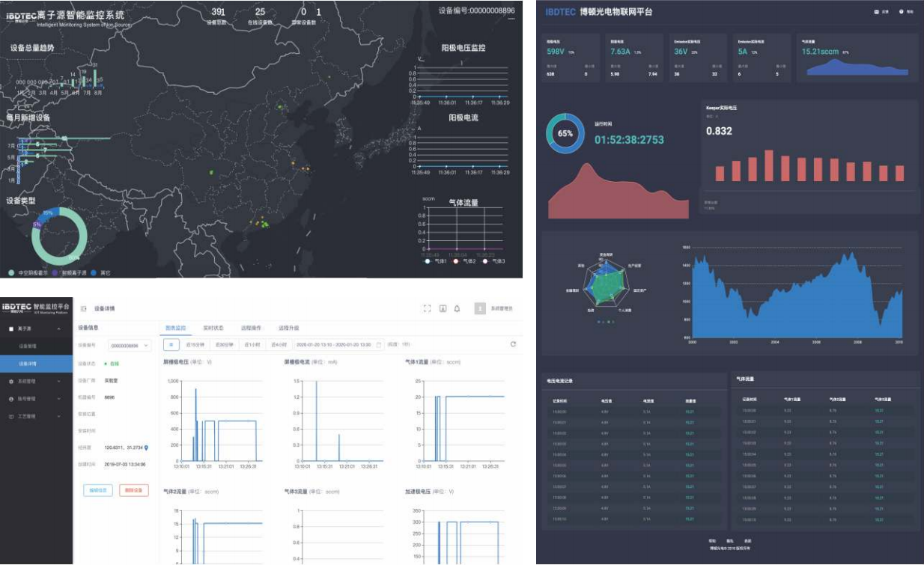
Task: Select the 近4小时 time range
Action: tap(280, 344)
